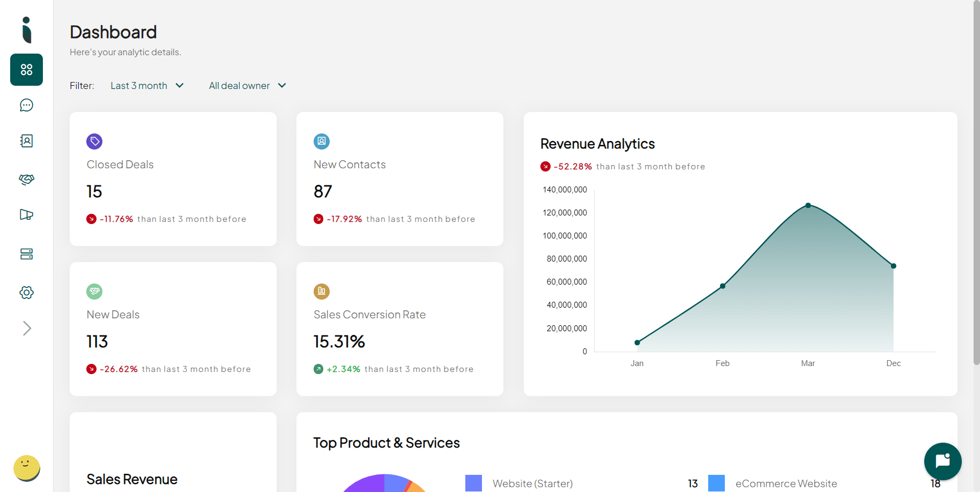Image resolution: width=980 pixels, height=492 pixels.
Task: Click the purple tag icon on Closed Deals
Action: tap(94, 141)
